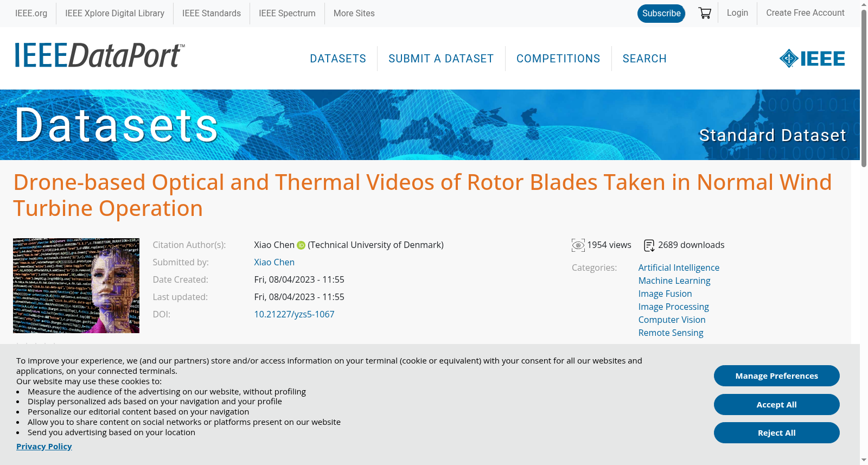Open the Machine Learning category
Image resolution: width=868 pixels, height=465 pixels.
tap(674, 281)
